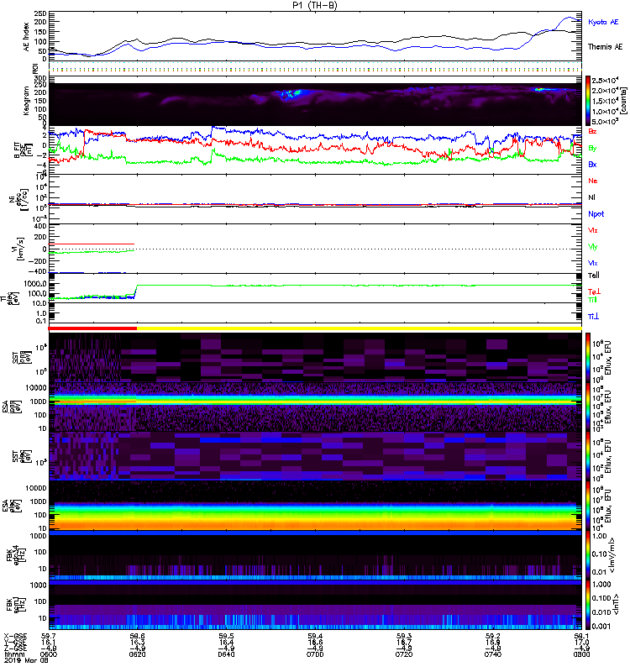Viewport: 630px width, 672px height.
Task: Click the ESA ion Eflux color bar
Action: click(588, 407)
